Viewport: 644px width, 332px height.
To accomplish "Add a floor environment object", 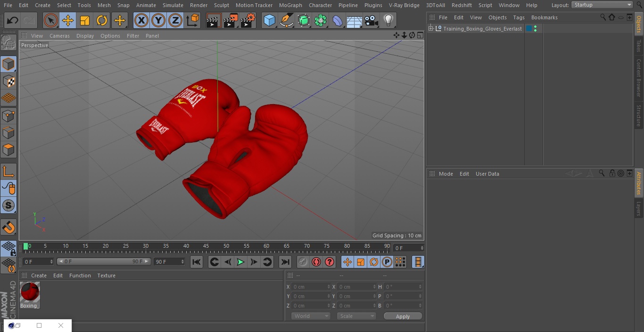I will point(355,20).
